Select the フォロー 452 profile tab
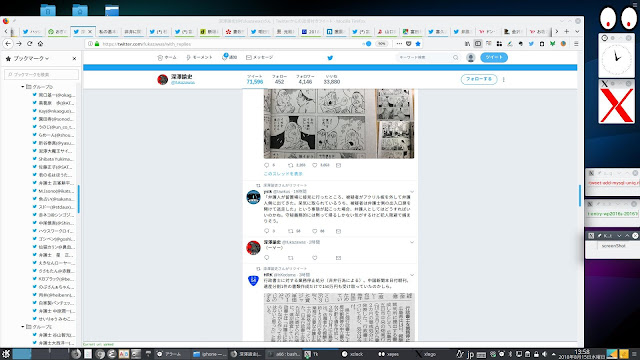Viewport: 640px width, 360px height. (279, 80)
